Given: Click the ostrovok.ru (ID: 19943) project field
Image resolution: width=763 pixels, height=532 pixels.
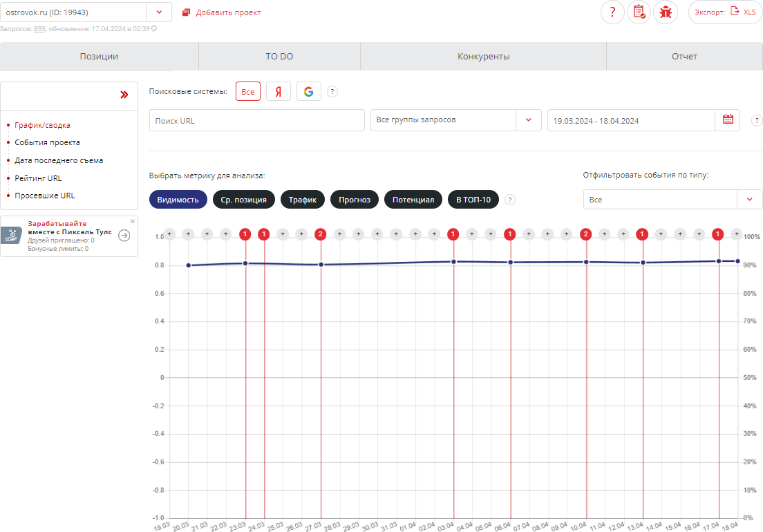Looking at the screenshot, I should coord(73,12).
